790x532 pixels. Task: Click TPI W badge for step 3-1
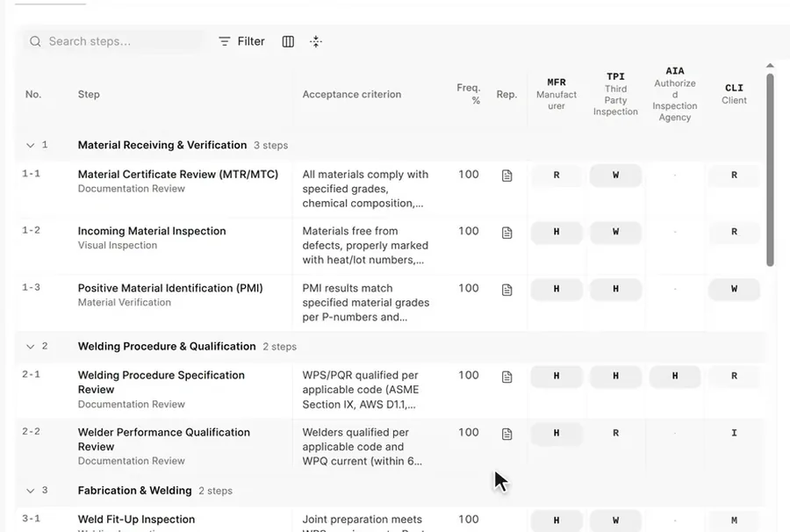(615, 521)
